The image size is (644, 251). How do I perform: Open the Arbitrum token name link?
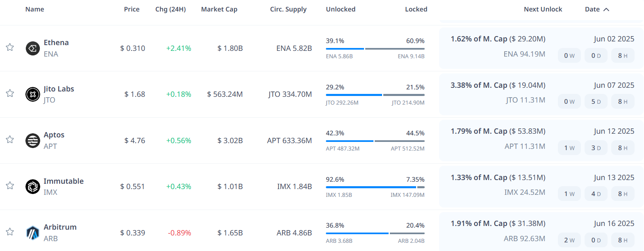tap(60, 227)
